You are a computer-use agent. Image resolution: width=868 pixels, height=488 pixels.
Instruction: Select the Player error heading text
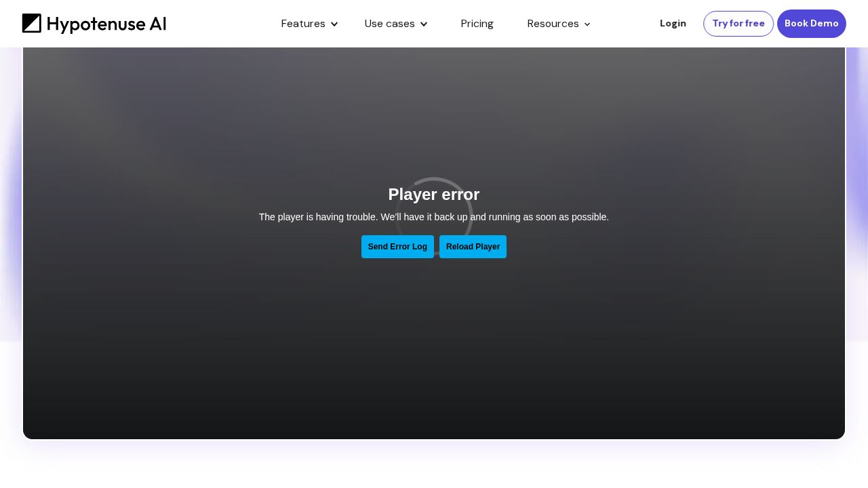pos(434,195)
